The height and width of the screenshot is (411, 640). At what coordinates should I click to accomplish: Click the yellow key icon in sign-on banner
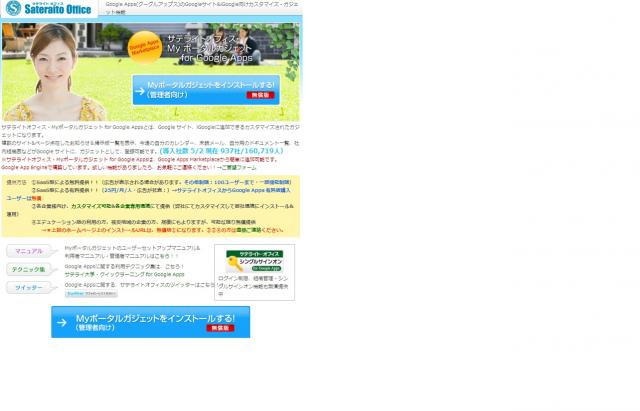(234, 264)
